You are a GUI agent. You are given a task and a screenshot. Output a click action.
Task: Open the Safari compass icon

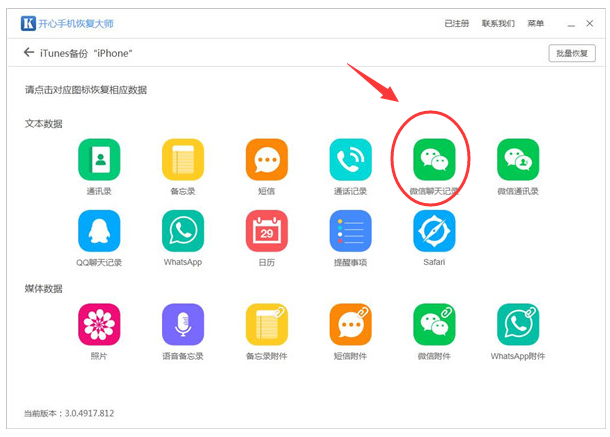434,231
